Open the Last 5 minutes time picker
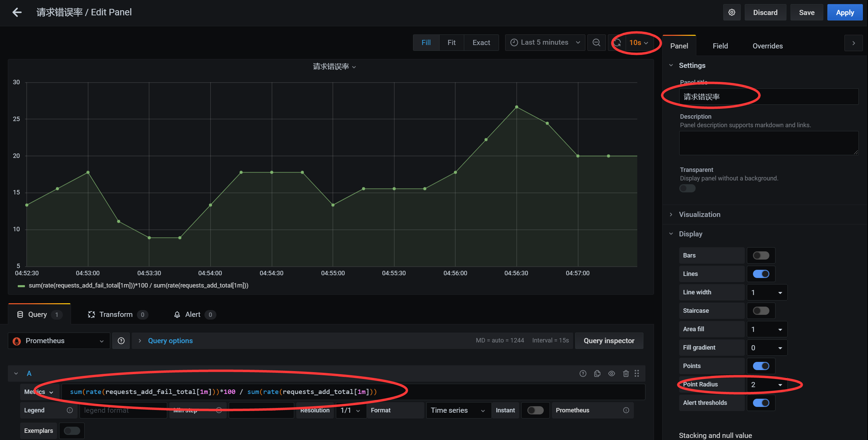 (544, 42)
